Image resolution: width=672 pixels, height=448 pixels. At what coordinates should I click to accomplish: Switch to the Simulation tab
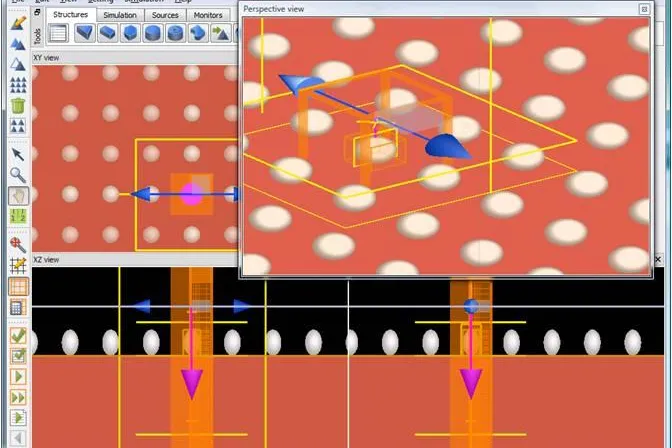tap(120, 15)
